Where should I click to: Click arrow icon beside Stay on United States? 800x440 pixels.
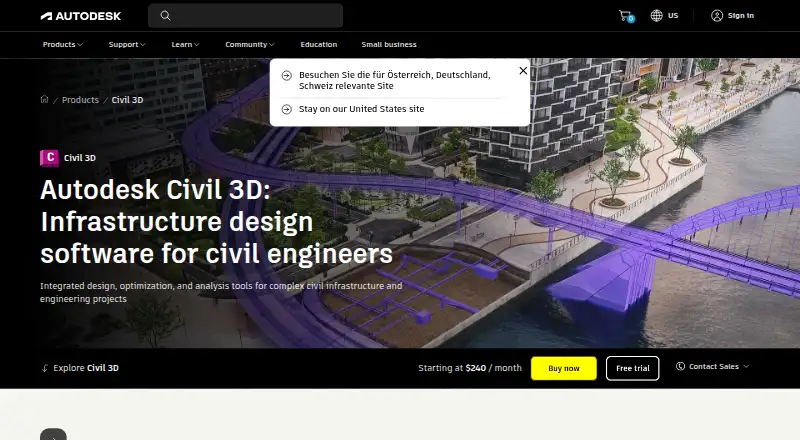[287, 109]
